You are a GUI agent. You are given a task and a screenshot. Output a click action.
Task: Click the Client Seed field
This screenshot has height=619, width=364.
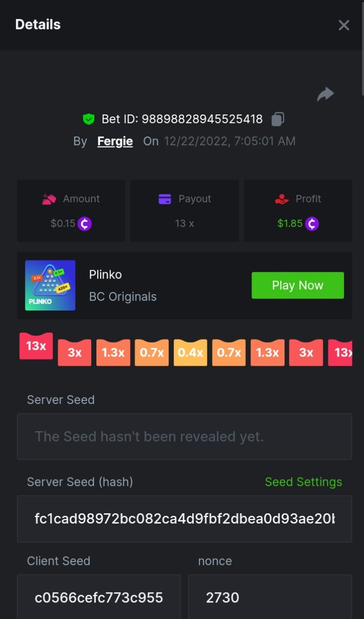(99, 597)
